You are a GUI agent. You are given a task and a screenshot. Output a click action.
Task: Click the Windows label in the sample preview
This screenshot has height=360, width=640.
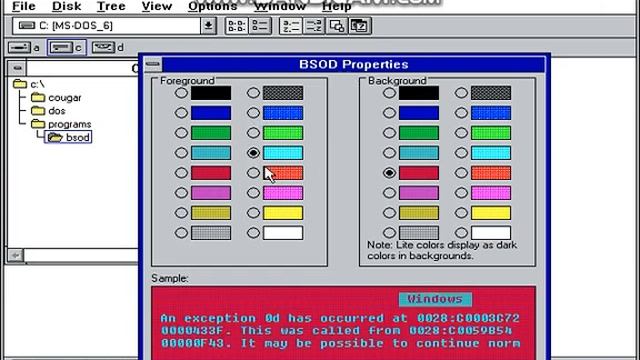pyautogui.click(x=435, y=299)
